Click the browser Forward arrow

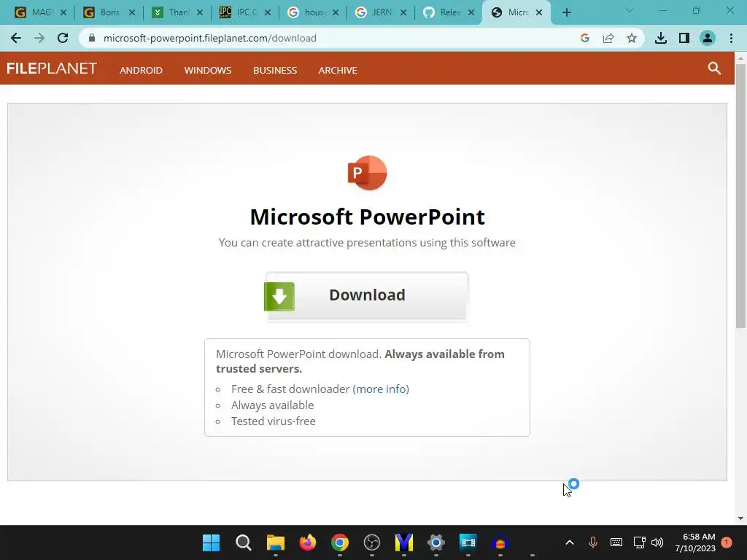point(39,38)
